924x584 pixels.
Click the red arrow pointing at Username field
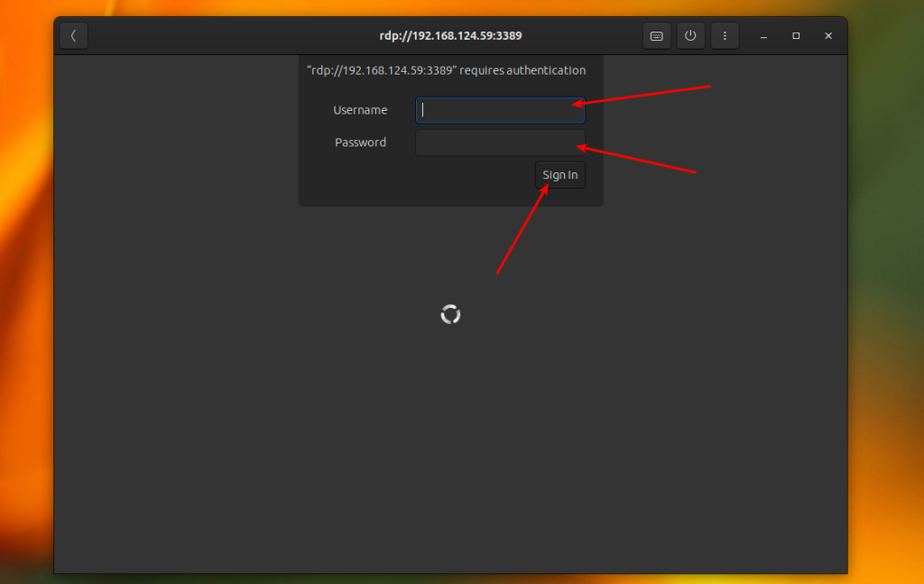click(642, 96)
